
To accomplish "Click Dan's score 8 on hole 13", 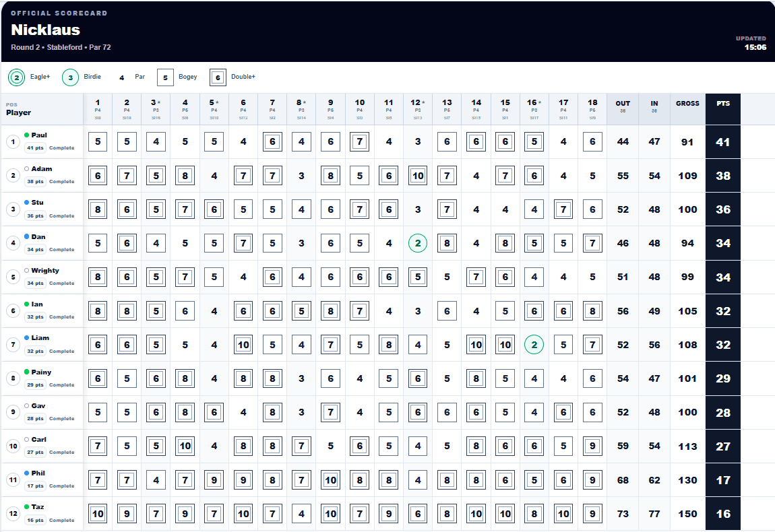I will (447, 243).
